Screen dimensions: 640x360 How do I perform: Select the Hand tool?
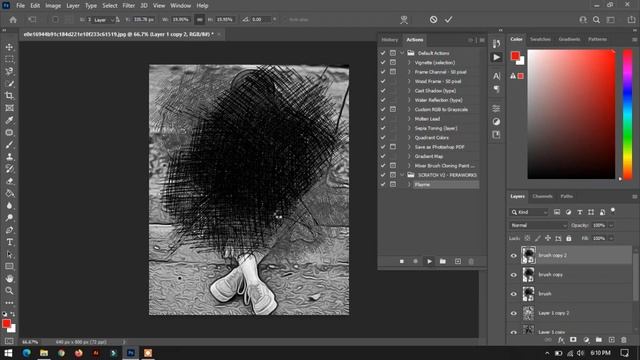tap(9, 279)
